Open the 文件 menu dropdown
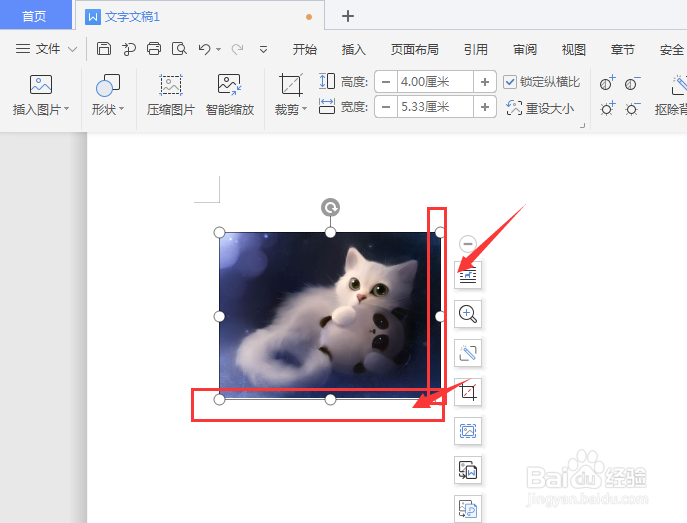Screen dimensions: 687x523 click(x=46, y=49)
